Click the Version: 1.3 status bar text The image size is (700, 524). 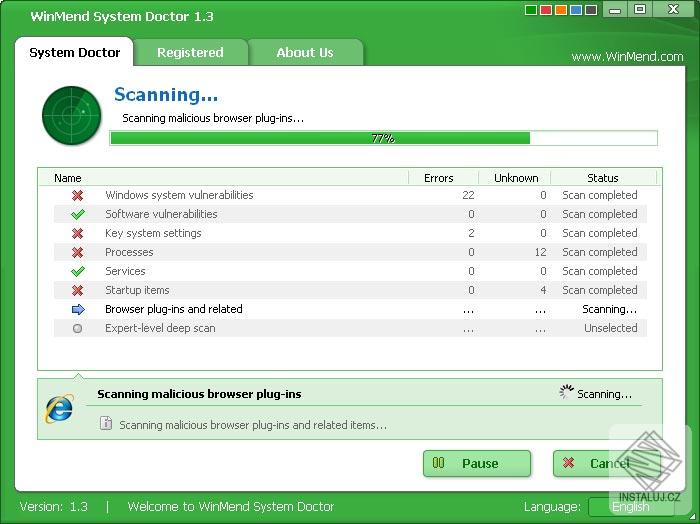[x=54, y=507]
